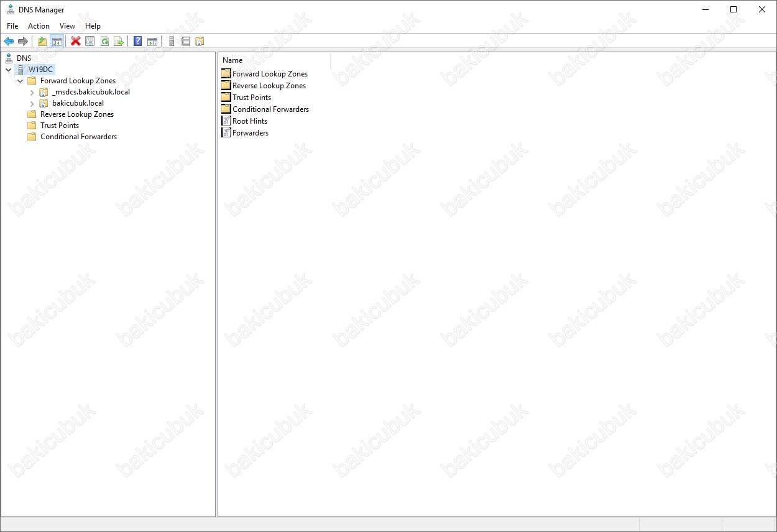Screen dimensions: 777x532
Task: Select the W19DC server node
Action: click(x=40, y=70)
